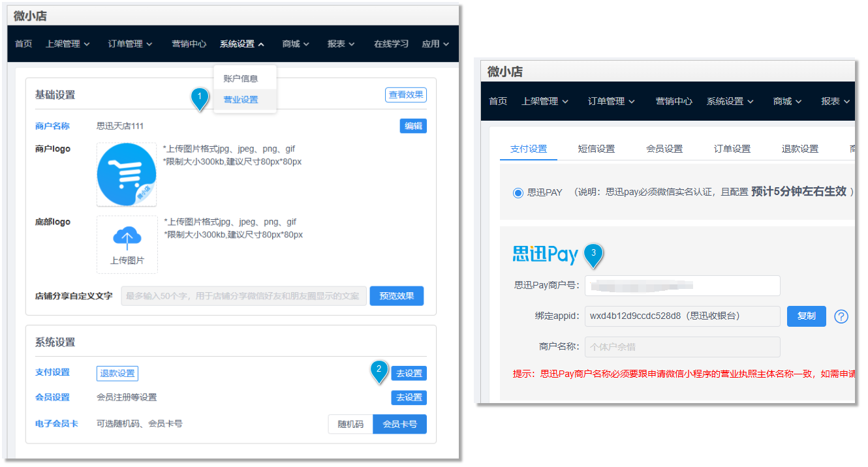Click the 退款设置 link in system settings
This screenshot has height=467, width=868.
[117, 374]
